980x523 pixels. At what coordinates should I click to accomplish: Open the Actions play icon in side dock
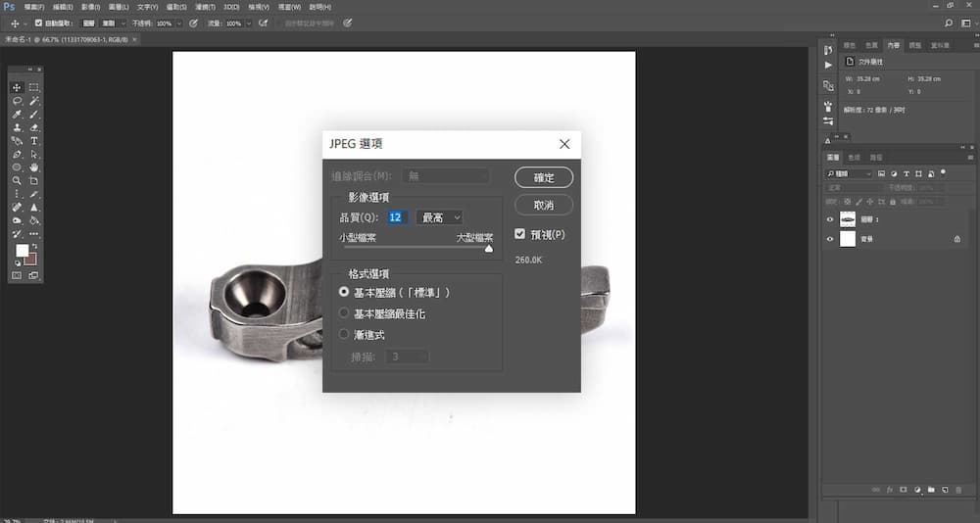828,65
